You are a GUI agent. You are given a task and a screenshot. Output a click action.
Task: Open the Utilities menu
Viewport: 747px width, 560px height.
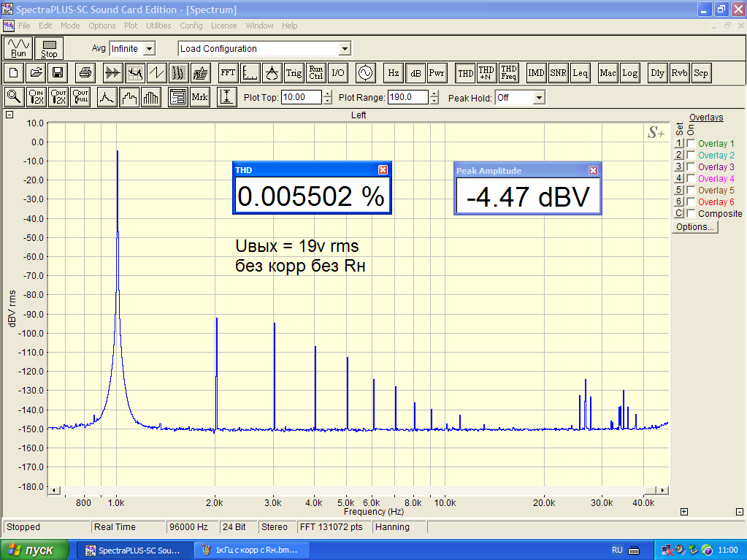pos(158,26)
